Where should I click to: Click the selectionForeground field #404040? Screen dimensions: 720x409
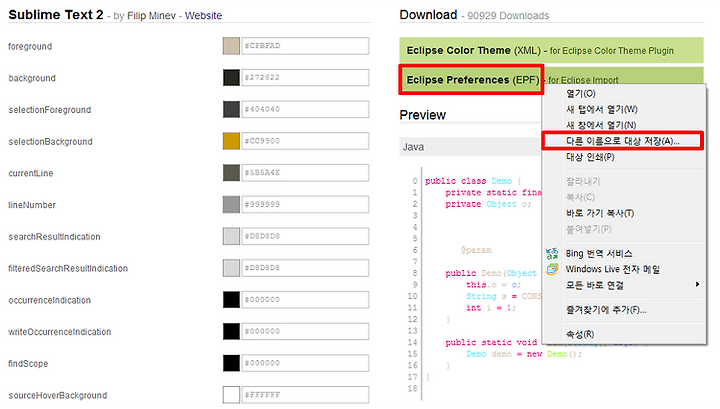point(305,109)
